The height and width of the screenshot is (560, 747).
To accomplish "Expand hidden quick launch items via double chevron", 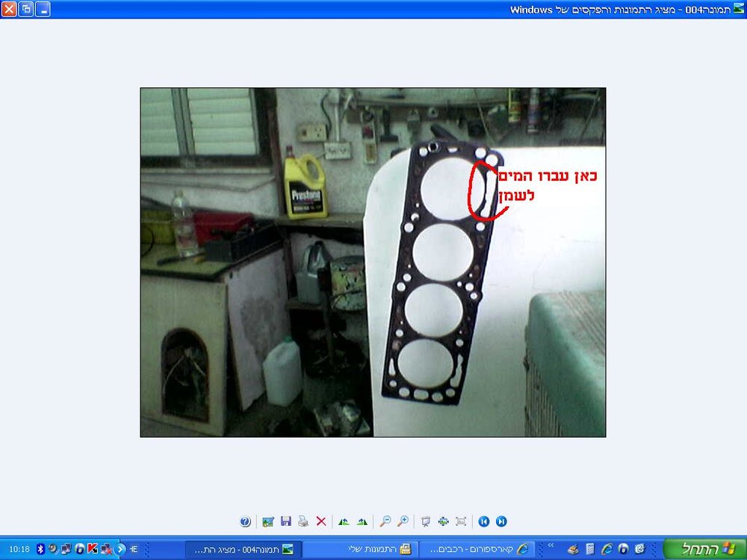I will click(x=551, y=545).
